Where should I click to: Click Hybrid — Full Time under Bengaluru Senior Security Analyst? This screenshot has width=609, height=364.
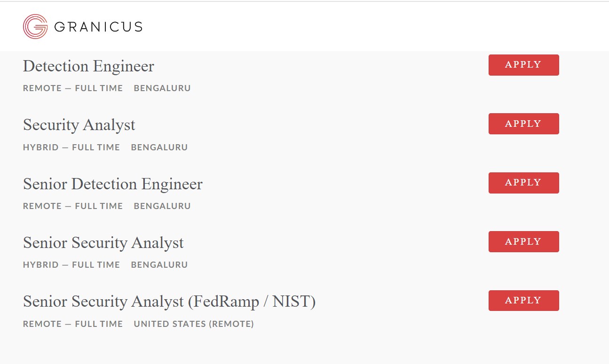point(71,265)
